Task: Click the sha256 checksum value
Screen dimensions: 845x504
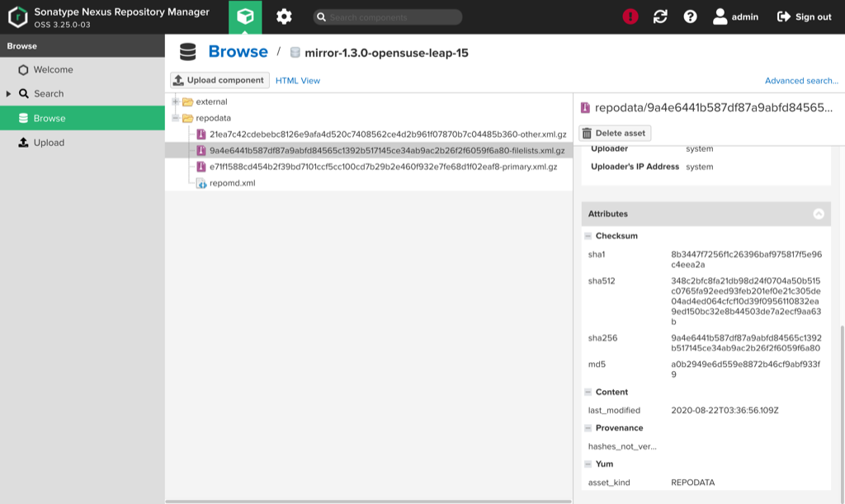Action: coord(746,343)
